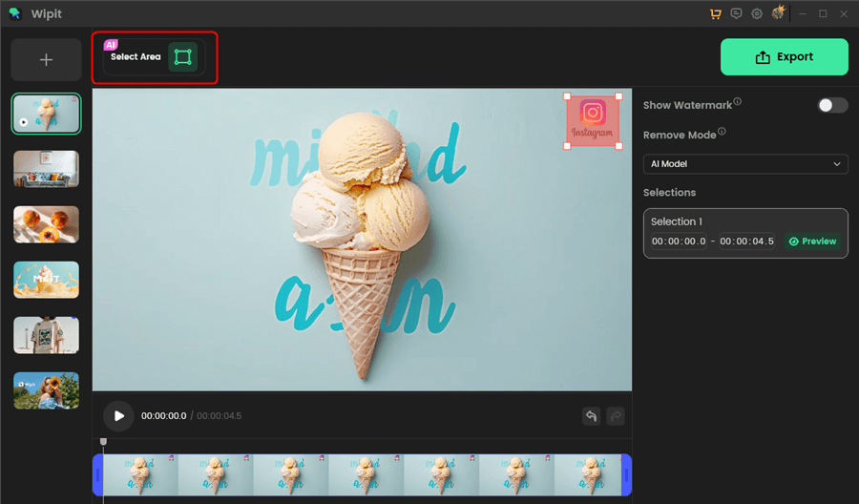
Task: Preview Selection 1
Action: click(813, 241)
